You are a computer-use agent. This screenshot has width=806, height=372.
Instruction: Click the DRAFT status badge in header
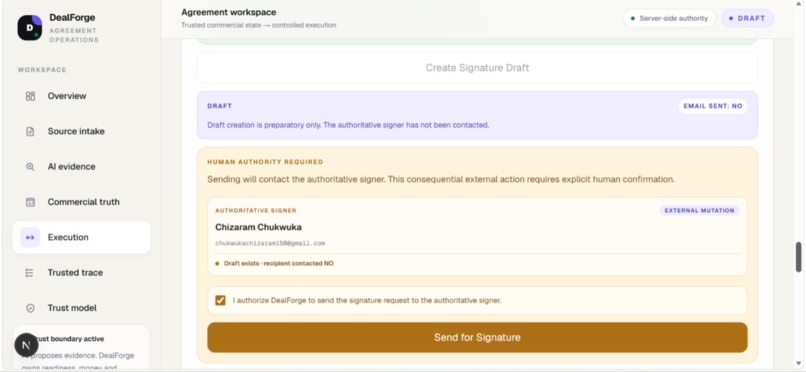(x=747, y=18)
